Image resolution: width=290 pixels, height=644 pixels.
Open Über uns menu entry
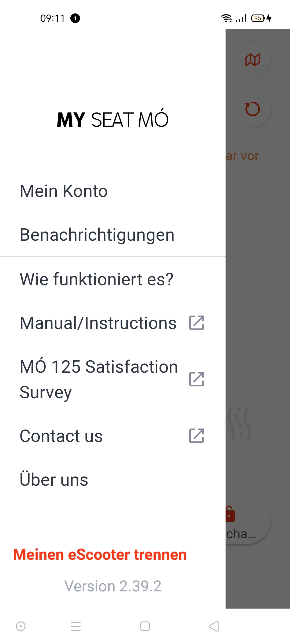(x=54, y=480)
